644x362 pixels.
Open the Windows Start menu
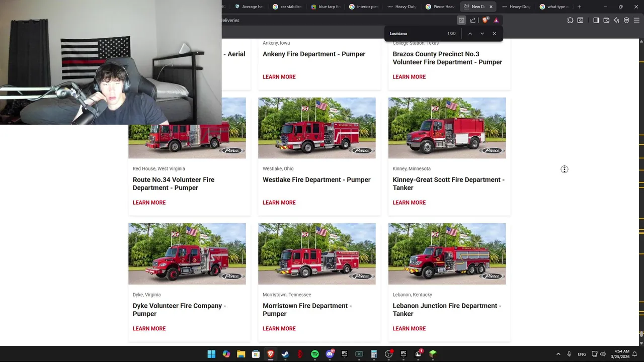pyautogui.click(x=211, y=354)
